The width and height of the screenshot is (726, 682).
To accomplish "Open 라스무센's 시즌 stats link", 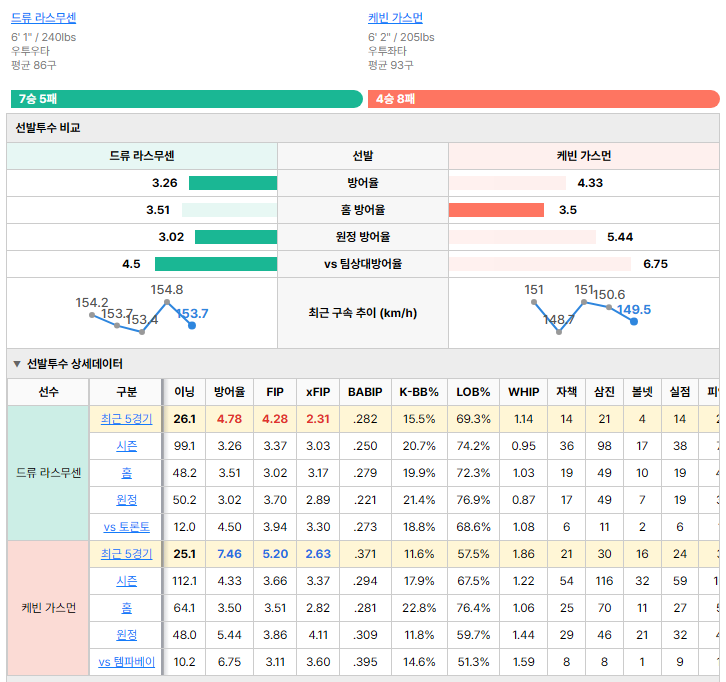I will coord(126,446).
